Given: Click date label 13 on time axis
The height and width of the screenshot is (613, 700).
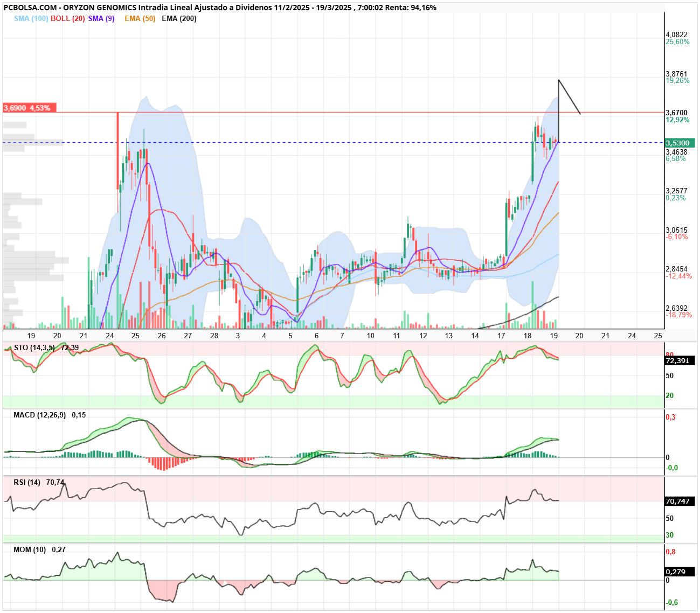Looking at the screenshot, I should [449, 336].
